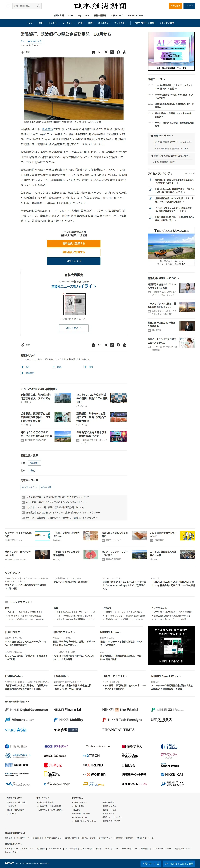Click the info icon beside 日経からのお知らせ

151,136
